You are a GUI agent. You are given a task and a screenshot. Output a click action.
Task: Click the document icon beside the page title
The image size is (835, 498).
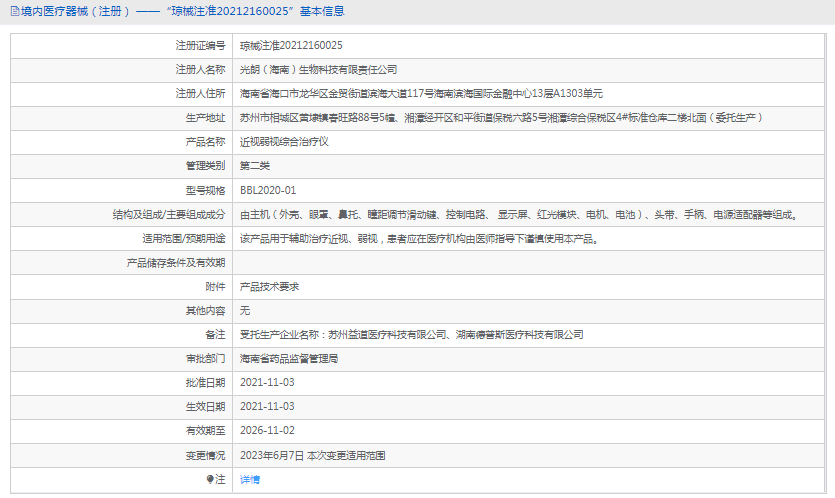click(x=15, y=11)
